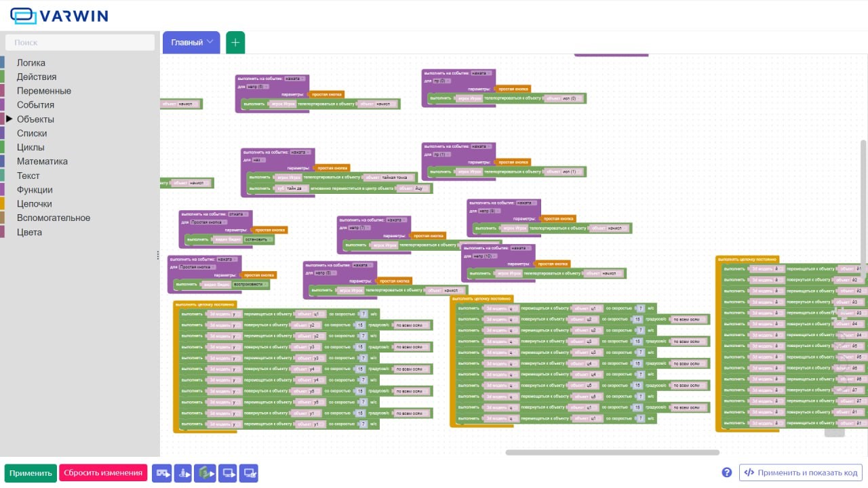Click the Сбросить изменения button

(104, 473)
